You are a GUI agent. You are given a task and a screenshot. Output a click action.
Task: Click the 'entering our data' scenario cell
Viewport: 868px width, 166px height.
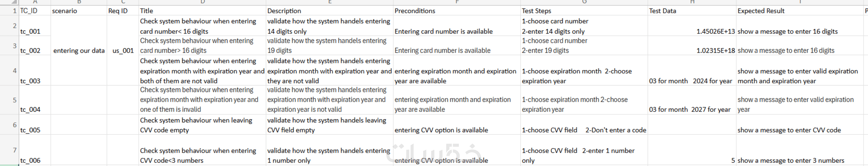click(79, 51)
